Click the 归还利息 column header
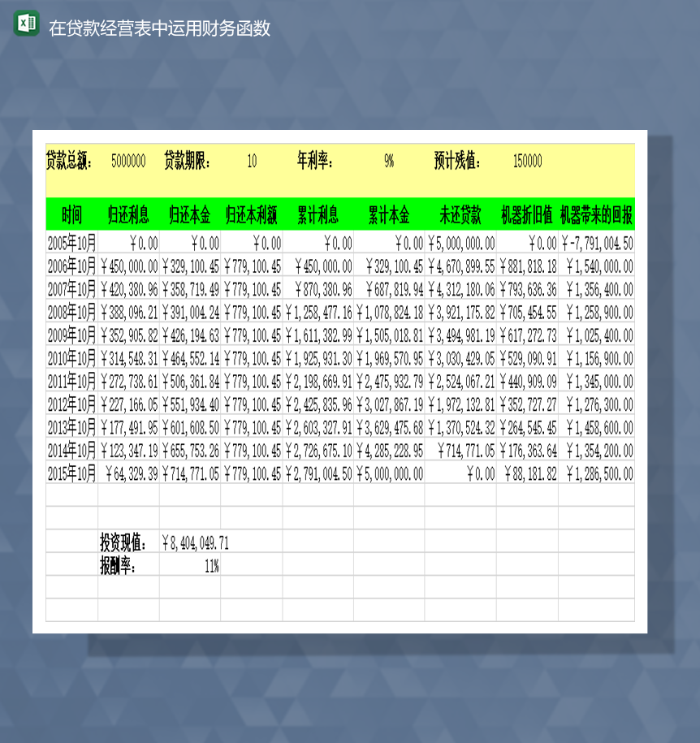 (x=130, y=214)
